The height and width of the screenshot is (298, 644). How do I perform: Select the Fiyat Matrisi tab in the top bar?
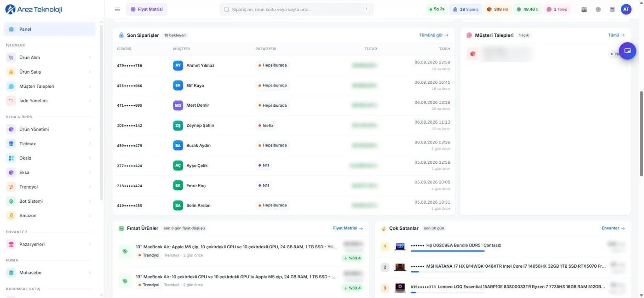click(147, 9)
